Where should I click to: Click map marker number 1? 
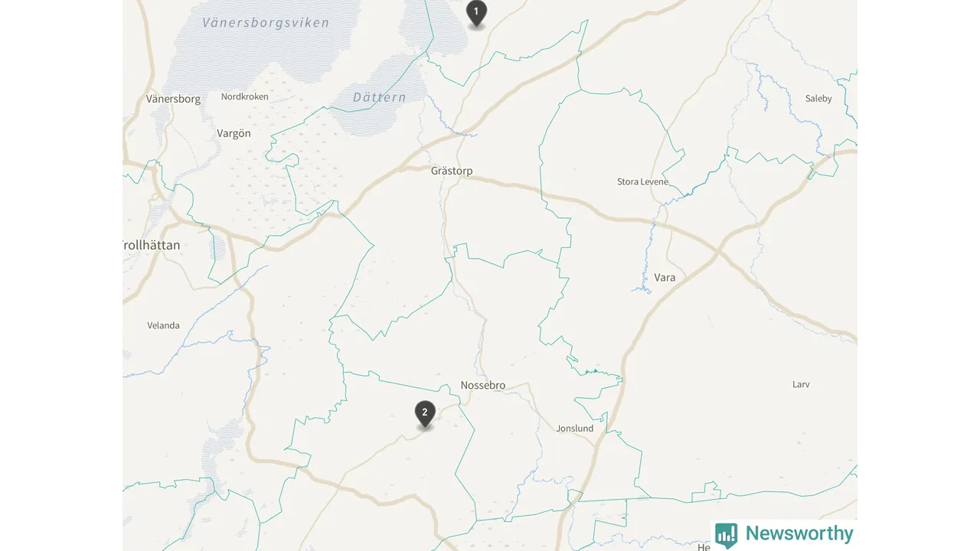[x=476, y=13]
